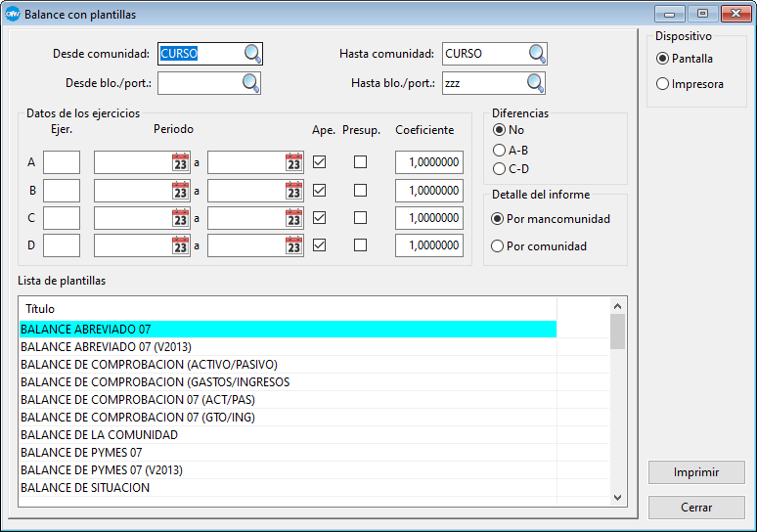Uncheck the Ape. checkbox for row A
This screenshot has height=532, width=757.
click(x=320, y=162)
